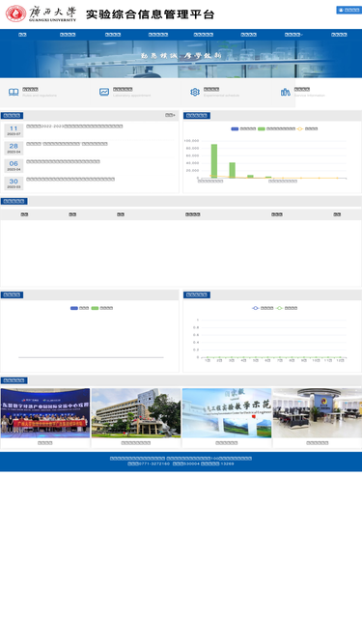Select the first item in the blue navigation bar
The image size is (362, 644).
[22, 35]
